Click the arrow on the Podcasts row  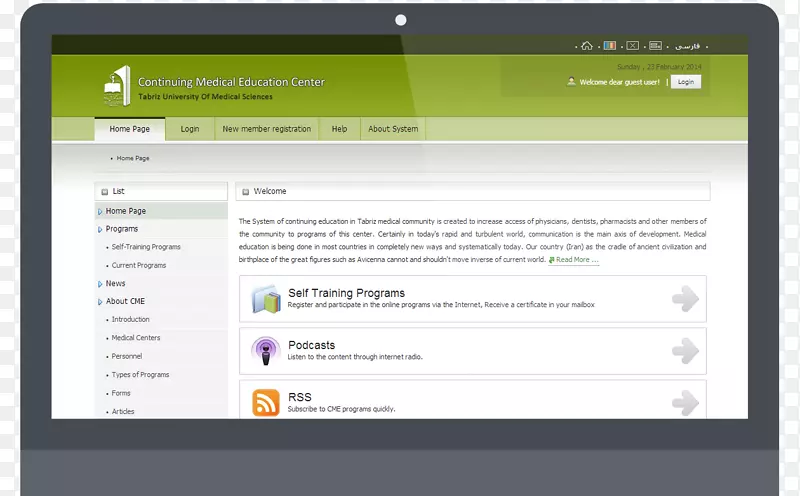(x=685, y=351)
